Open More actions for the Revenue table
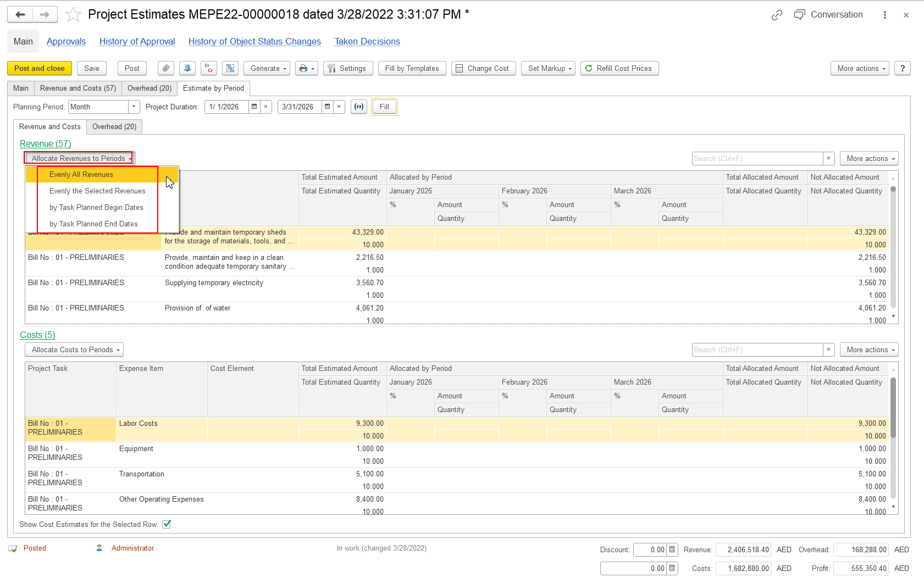The image size is (924, 583). click(869, 158)
